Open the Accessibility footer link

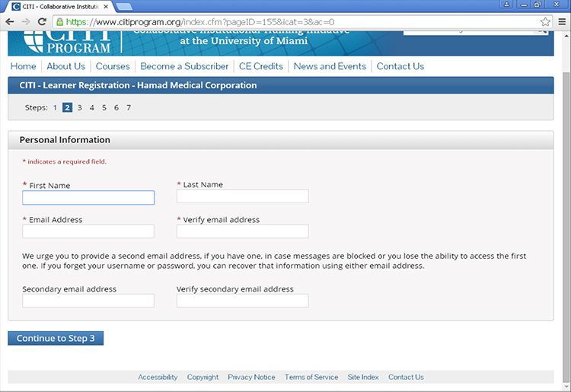(x=158, y=377)
